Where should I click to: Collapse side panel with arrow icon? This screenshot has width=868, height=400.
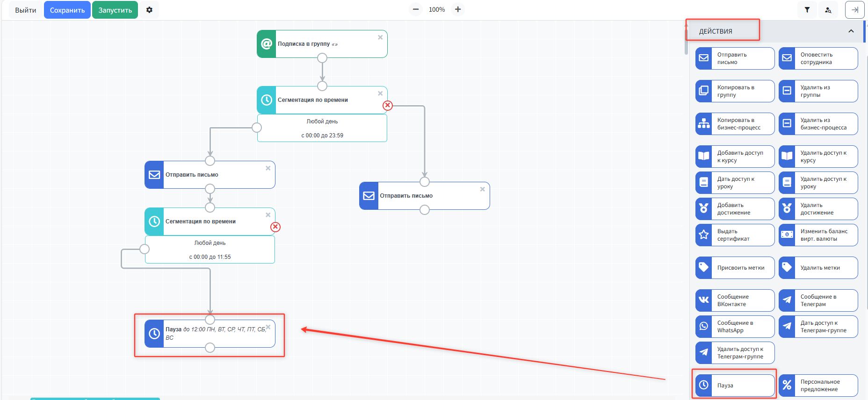pyautogui.click(x=854, y=10)
